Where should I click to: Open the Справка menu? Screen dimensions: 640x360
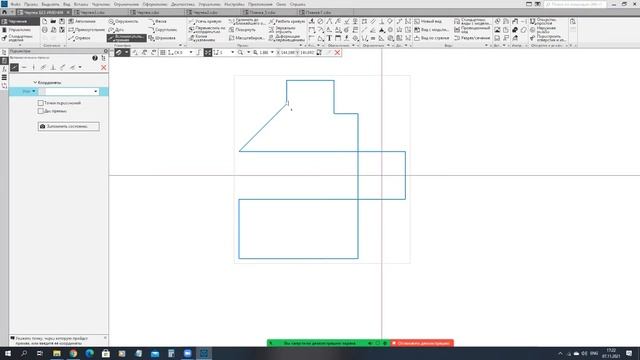click(x=298, y=4)
